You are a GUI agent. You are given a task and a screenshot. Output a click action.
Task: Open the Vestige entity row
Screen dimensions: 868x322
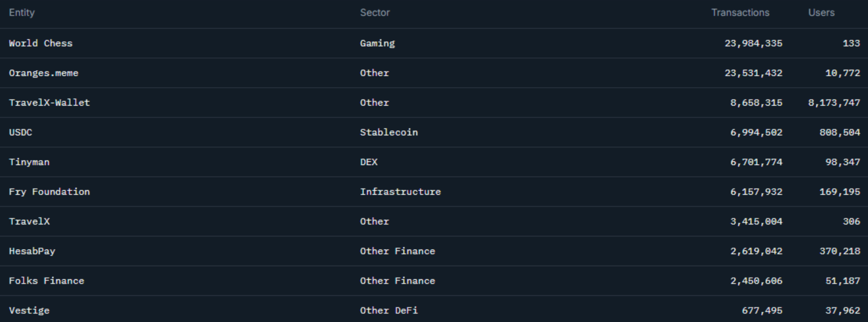click(29, 310)
